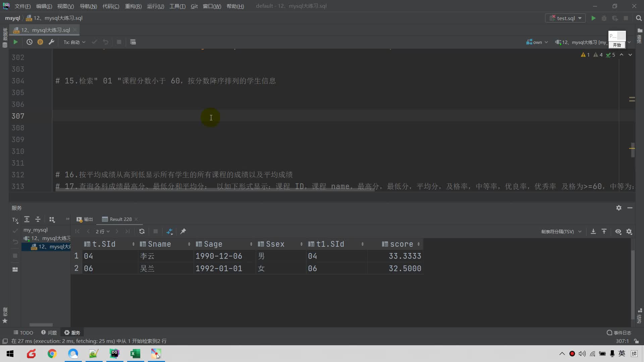Open the 文件(F) menu
This screenshot has height=362, width=644.
[x=22, y=6]
